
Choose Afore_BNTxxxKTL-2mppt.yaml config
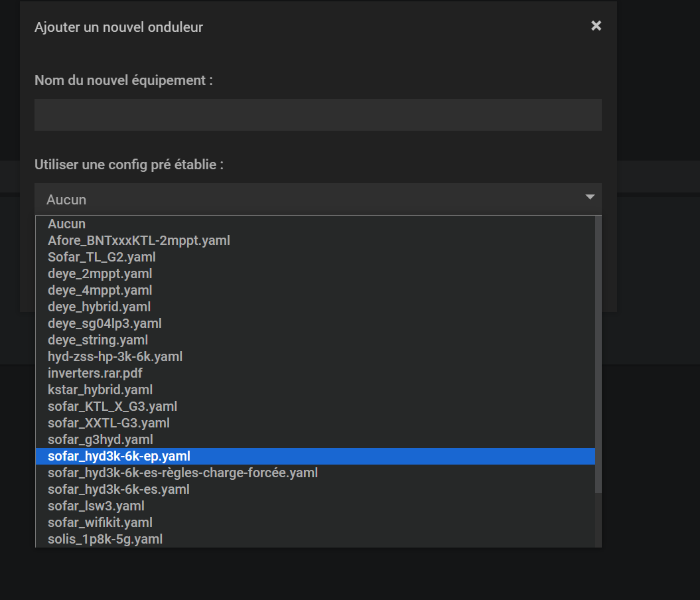[x=139, y=241]
